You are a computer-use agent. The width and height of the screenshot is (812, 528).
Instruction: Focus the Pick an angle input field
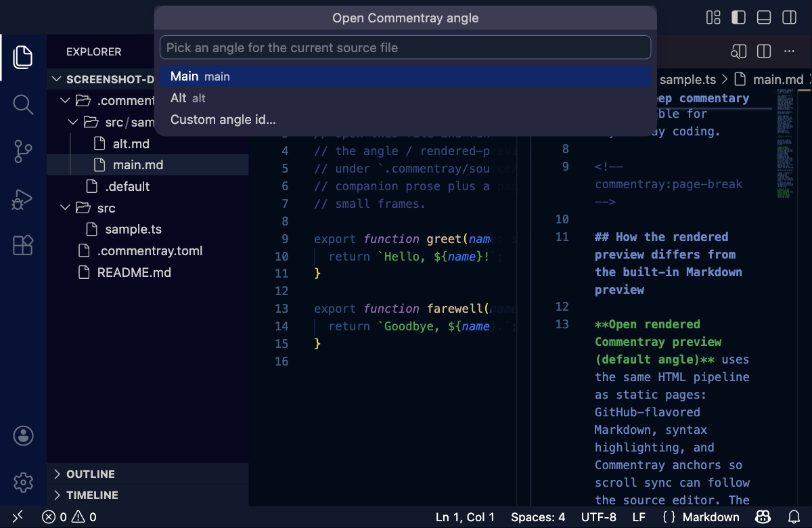click(x=405, y=47)
